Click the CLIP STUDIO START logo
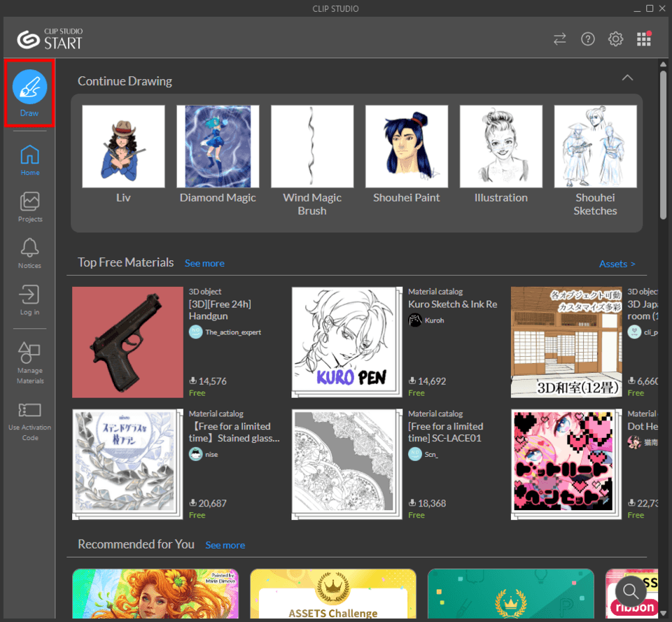The image size is (672, 622). point(49,37)
